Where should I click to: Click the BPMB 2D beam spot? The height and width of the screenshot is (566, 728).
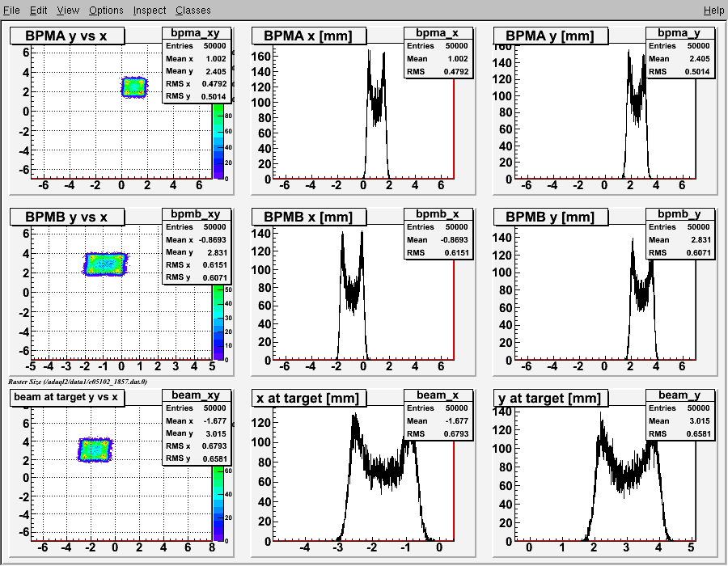(105, 264)
